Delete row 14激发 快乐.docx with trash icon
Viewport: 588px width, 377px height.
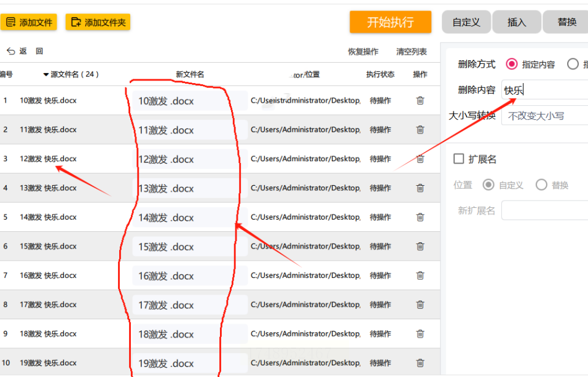coord(420,217)
